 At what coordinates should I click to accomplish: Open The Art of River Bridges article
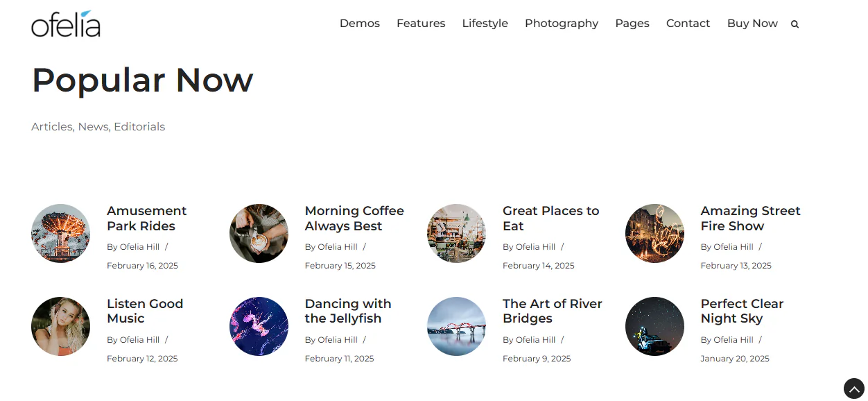(x=553, y=311)
